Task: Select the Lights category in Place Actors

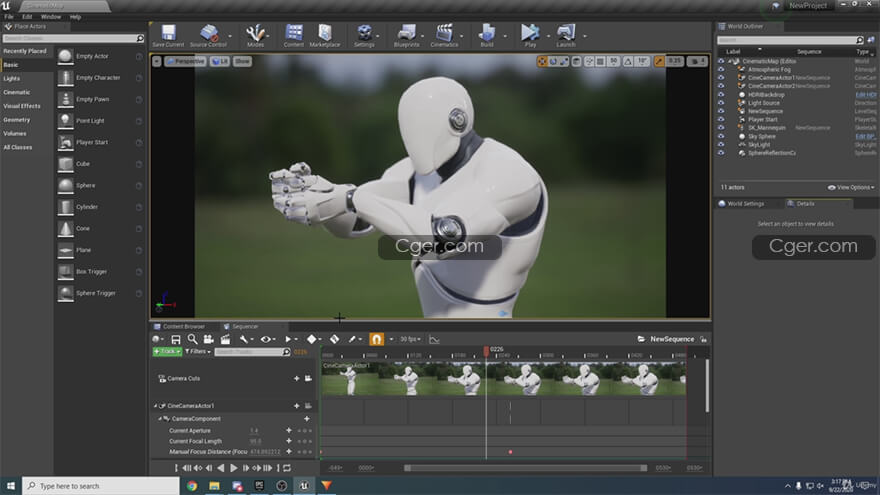Action: 12,79
